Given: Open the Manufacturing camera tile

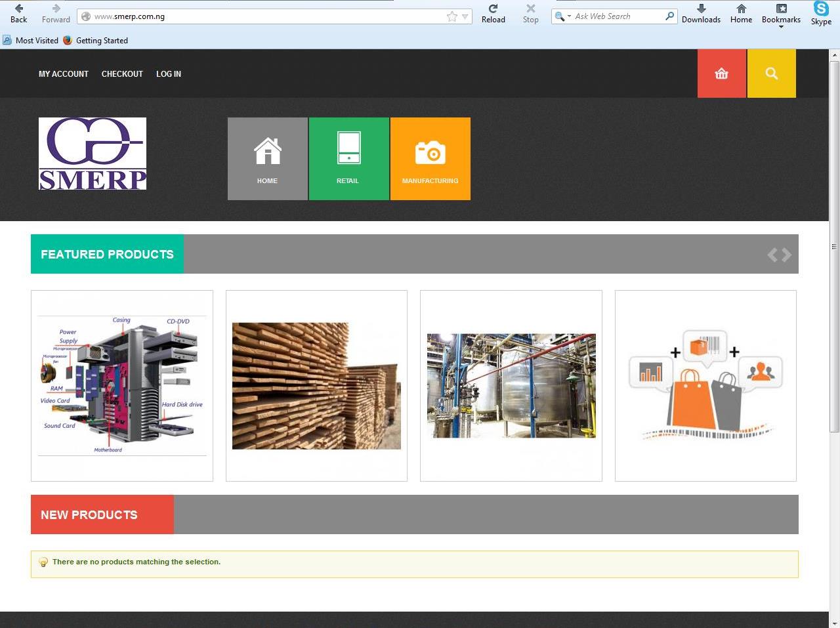Looking at the screenshot, I should (x=430, y=159).
